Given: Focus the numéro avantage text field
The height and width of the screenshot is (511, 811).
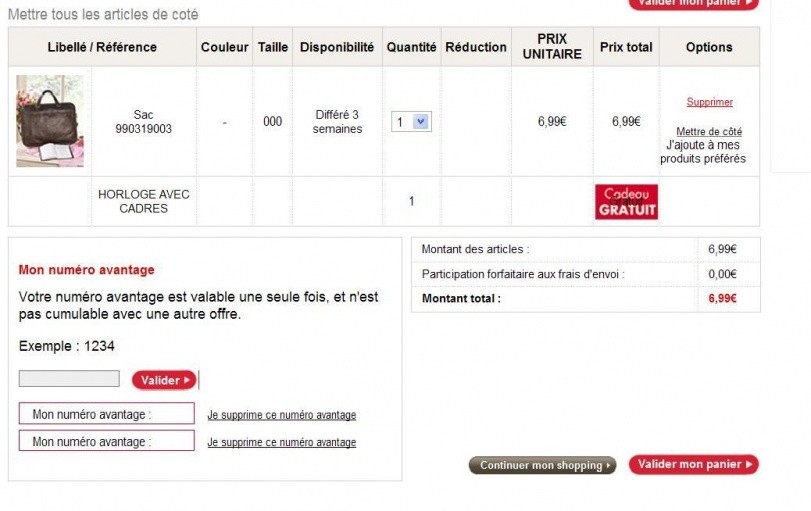Looking at the screenshot, I should pyautogui.click(x=69, y=379).
